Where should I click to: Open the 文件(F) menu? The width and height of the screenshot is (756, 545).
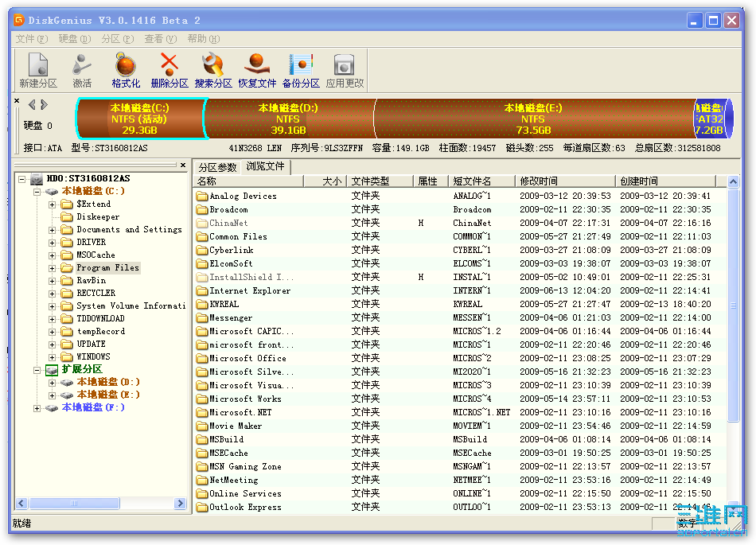31,39
